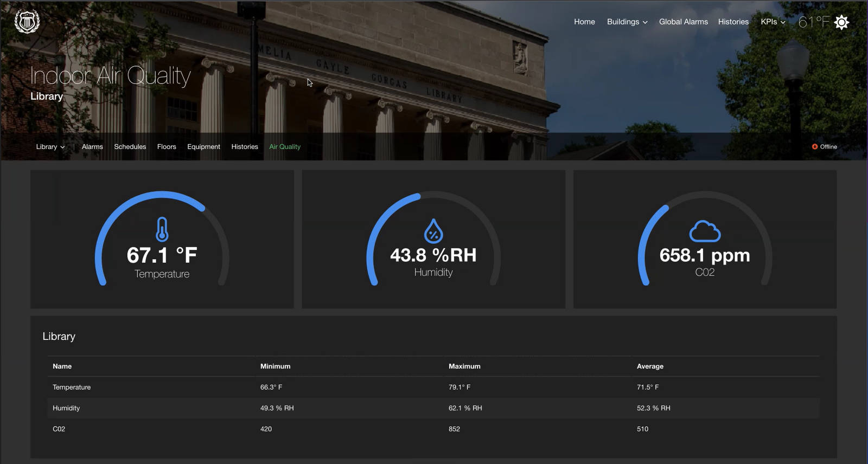The height and width of the screenshot is (464, 868).
Task: Click the 420 minimum CO2 cell
Action: coord(266,429)
